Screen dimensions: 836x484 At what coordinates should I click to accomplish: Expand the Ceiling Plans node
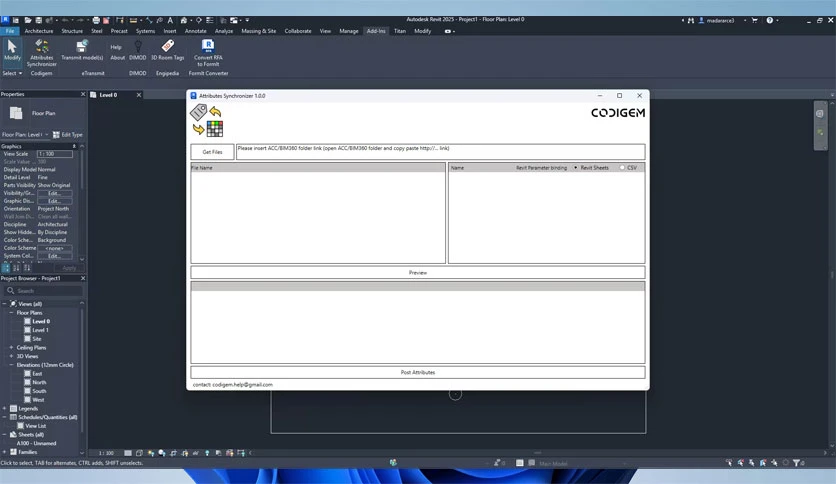11,348
